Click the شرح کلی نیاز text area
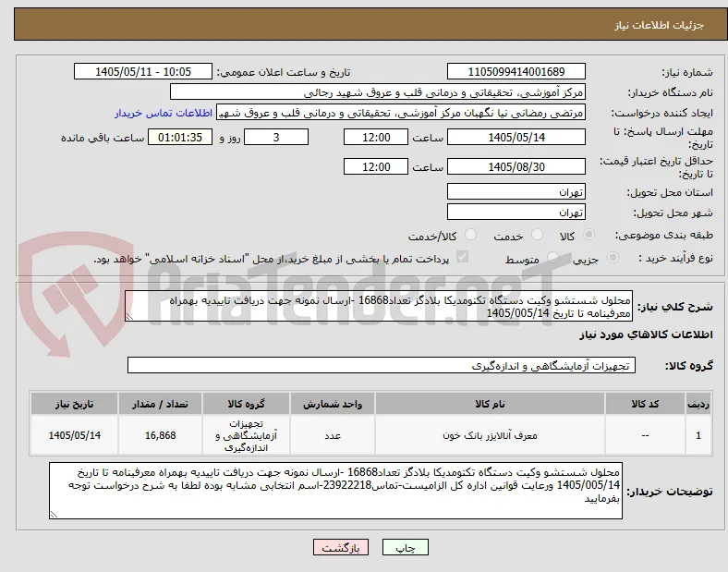Viewport: 728px width, 572px height. [x=379, y=307]
